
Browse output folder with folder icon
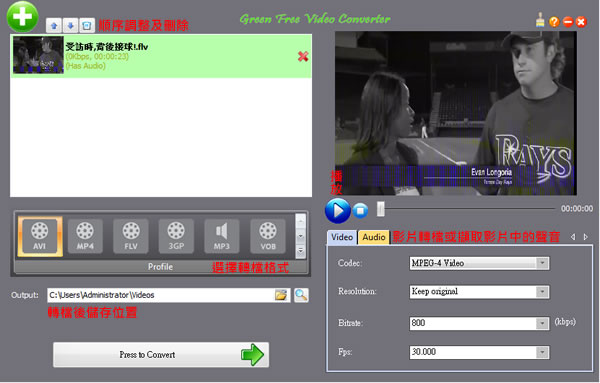(281, 295)
